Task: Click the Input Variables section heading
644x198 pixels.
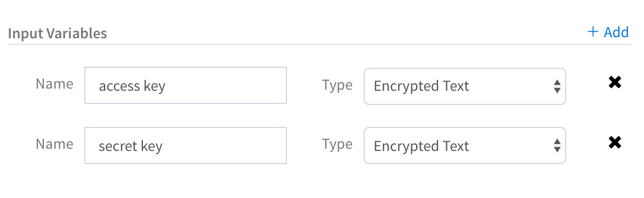Action: click(58, 33)
